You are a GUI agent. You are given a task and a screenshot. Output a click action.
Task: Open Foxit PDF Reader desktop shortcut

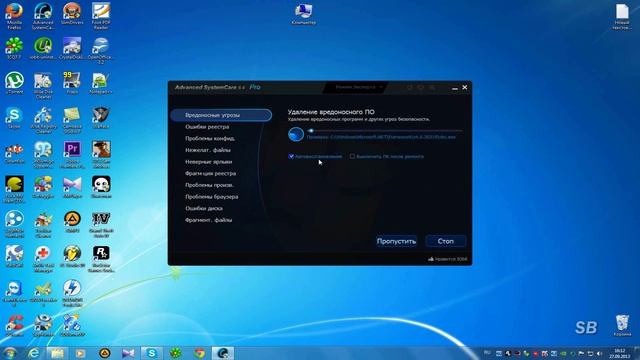pos(101,16)
